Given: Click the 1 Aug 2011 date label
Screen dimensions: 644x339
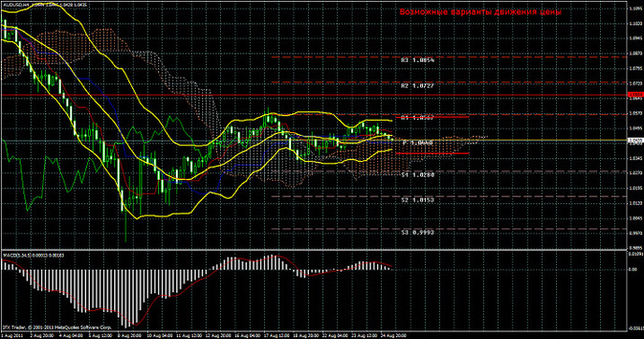Looking at the screenshot, I should click(x=11, y=335).
